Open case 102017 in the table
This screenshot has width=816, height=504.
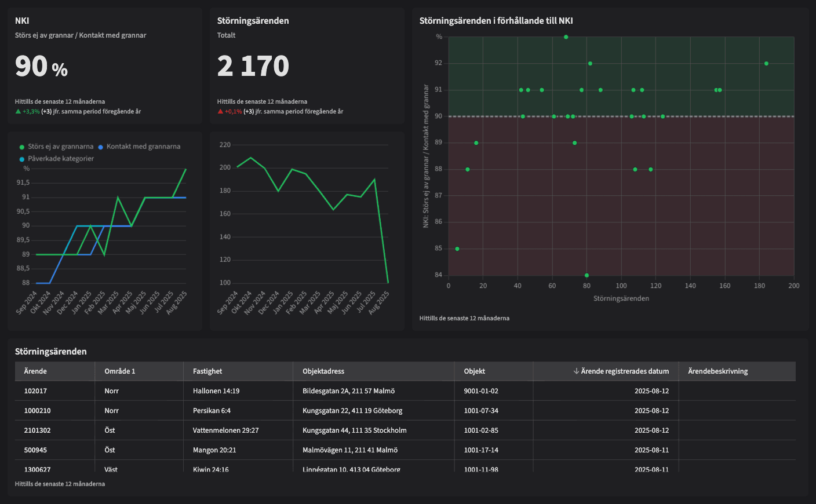[x=35, y=391]
